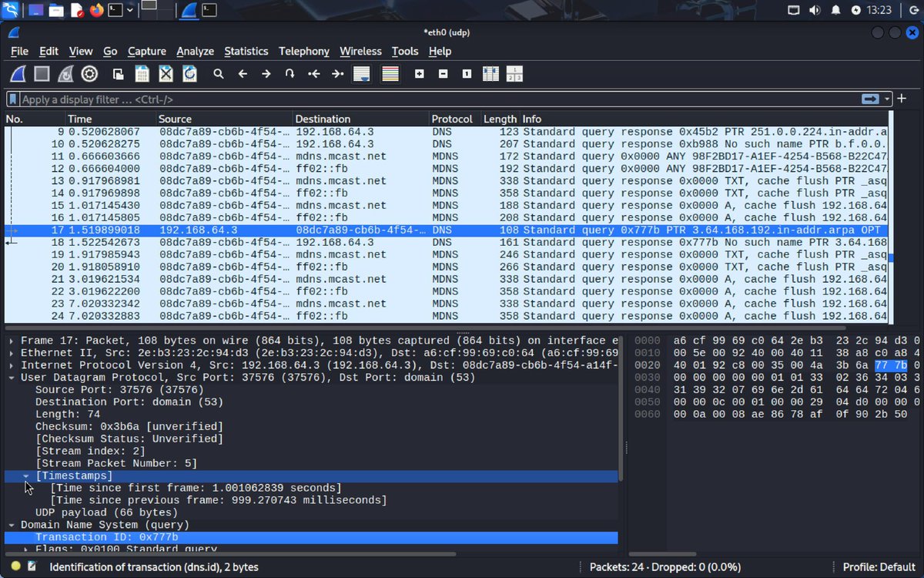Collapse the Timestamps subtree
924x578 pixels.
26,476
